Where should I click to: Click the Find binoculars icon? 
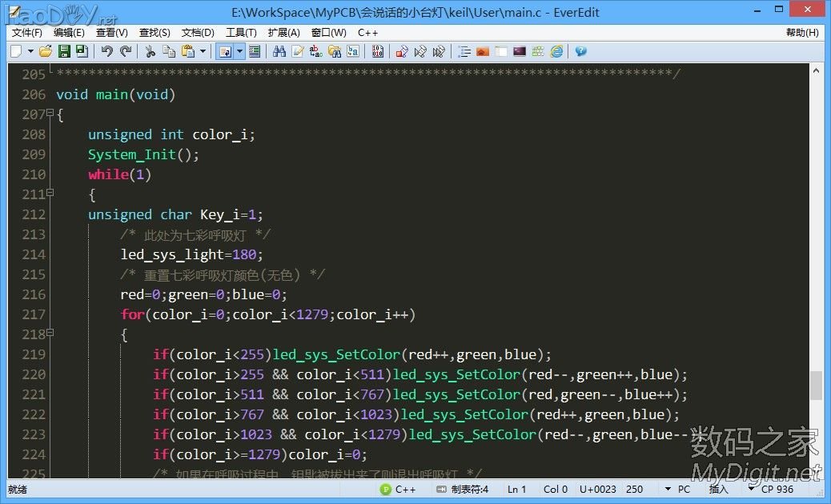(x=279, y=51)
